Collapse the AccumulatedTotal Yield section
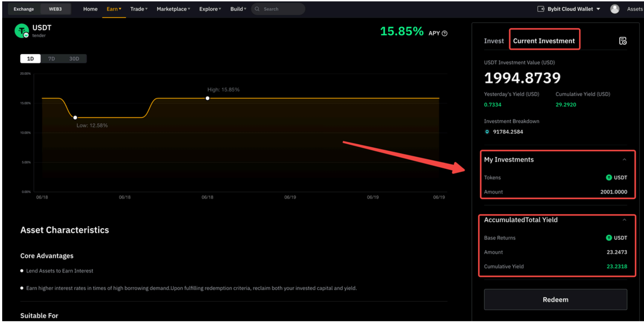 click(x=624, y=220)
